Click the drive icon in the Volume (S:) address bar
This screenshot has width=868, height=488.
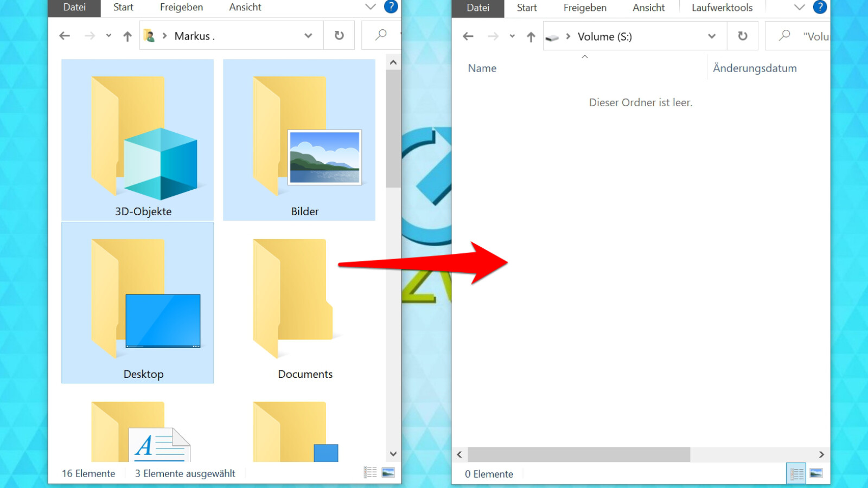(553, 36)
